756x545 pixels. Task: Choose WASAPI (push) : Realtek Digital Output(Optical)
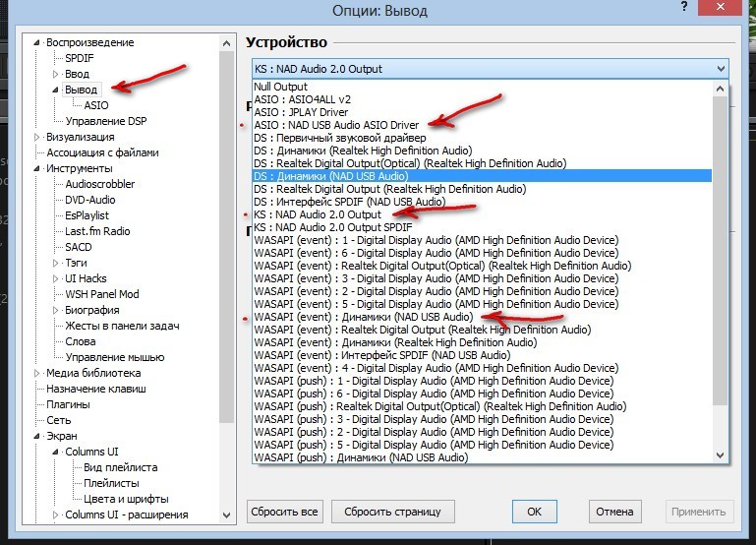pos(482,406)
